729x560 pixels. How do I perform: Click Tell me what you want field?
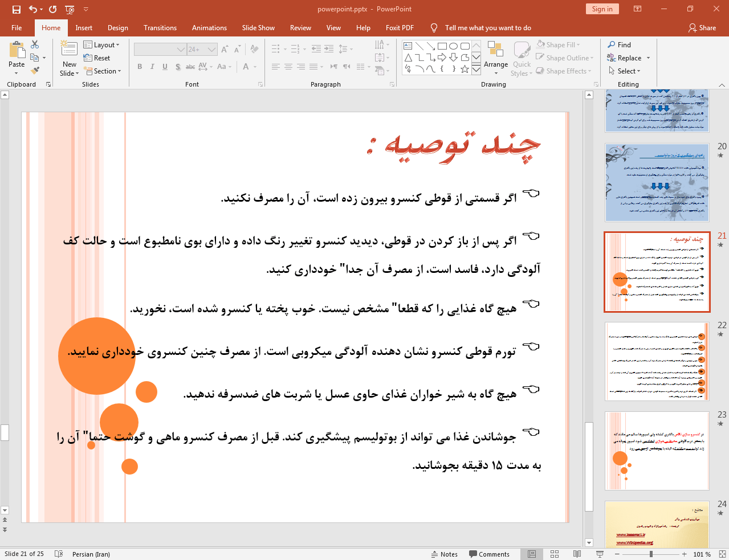(488, 27)
